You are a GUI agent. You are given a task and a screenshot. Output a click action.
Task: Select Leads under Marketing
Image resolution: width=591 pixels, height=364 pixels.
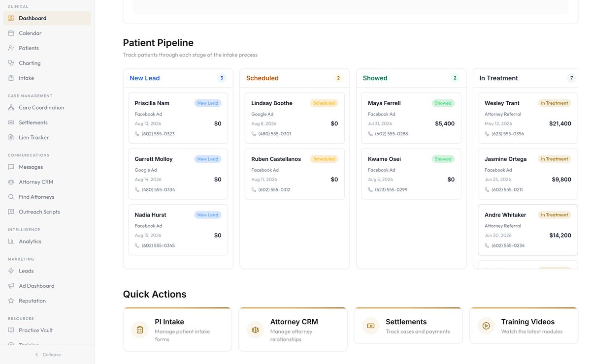point(47,271)
